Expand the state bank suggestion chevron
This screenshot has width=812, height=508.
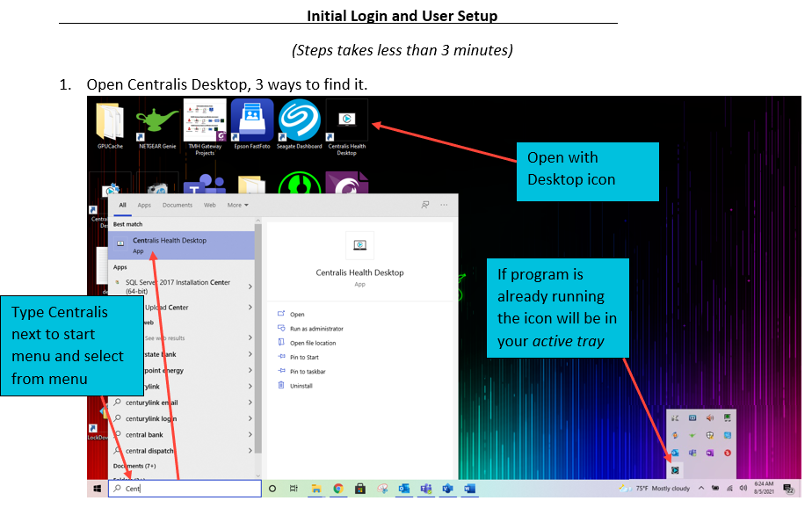click(250, 354)
